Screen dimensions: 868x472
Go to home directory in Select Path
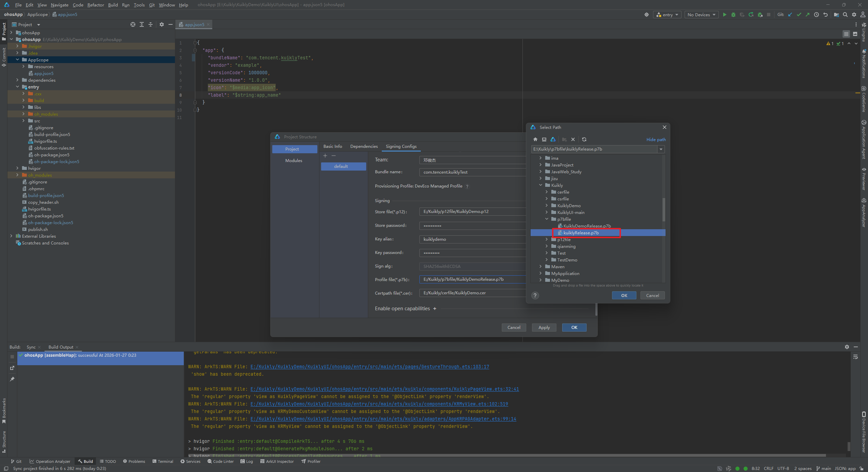535,139
